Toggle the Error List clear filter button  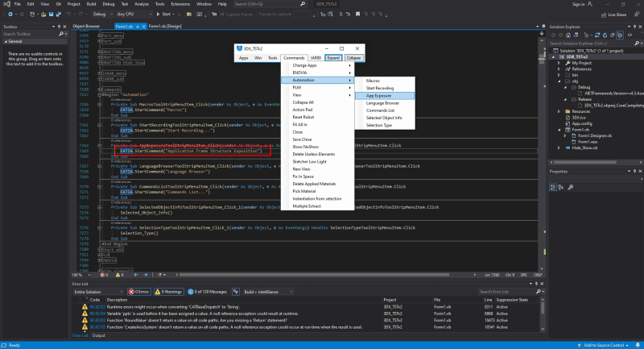(x=236, y=292)
